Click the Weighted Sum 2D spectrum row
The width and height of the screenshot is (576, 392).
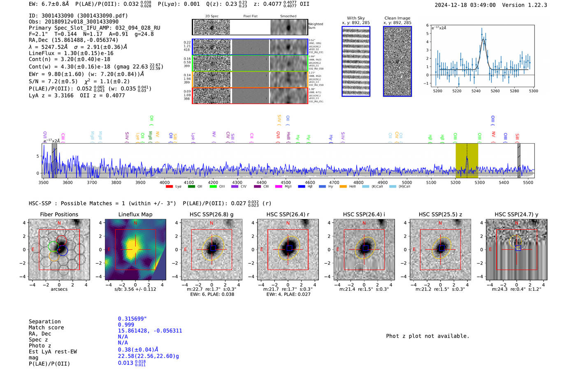pos(250,27)
